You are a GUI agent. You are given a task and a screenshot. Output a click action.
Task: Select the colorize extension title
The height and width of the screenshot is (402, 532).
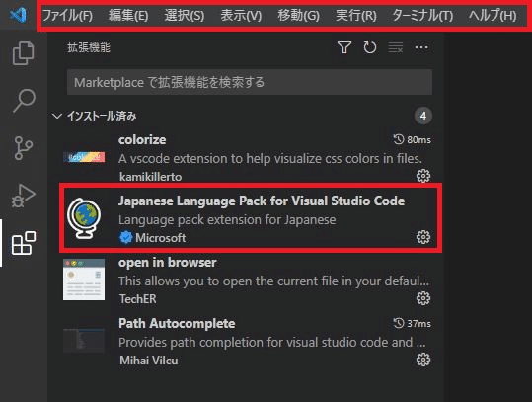click(x=142, y=139)
